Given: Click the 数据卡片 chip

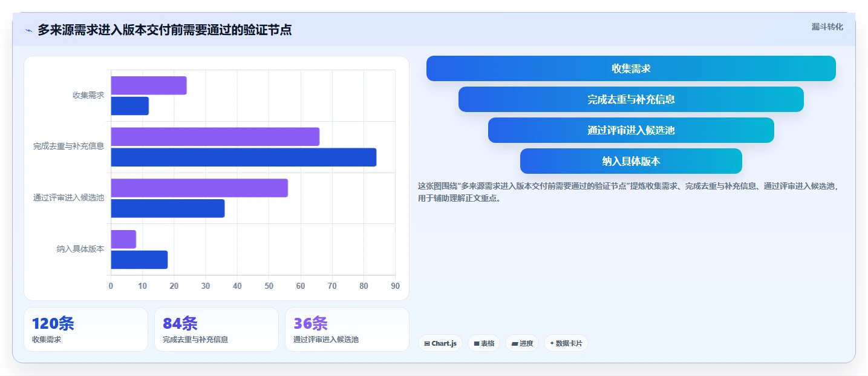Looking at the screenshot, I should tap(566, 343).
